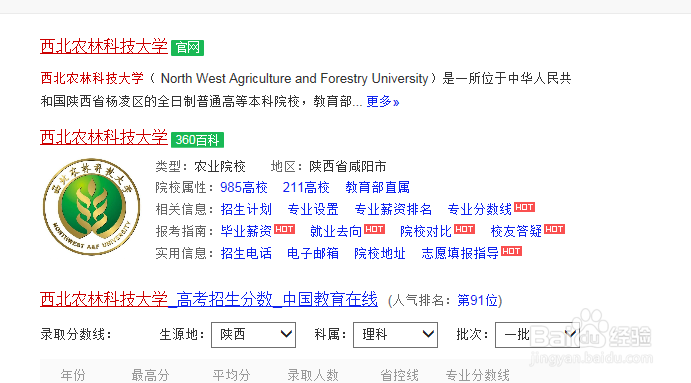Click the 农业院校 type text
This screenshot has width=691, height=383.
click(220, 167)
